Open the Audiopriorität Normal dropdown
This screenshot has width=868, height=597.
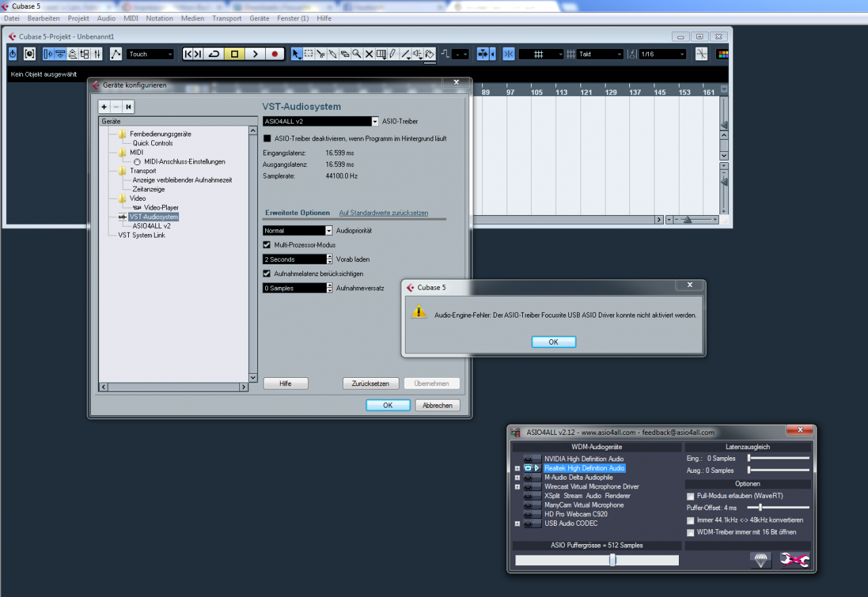298,231
